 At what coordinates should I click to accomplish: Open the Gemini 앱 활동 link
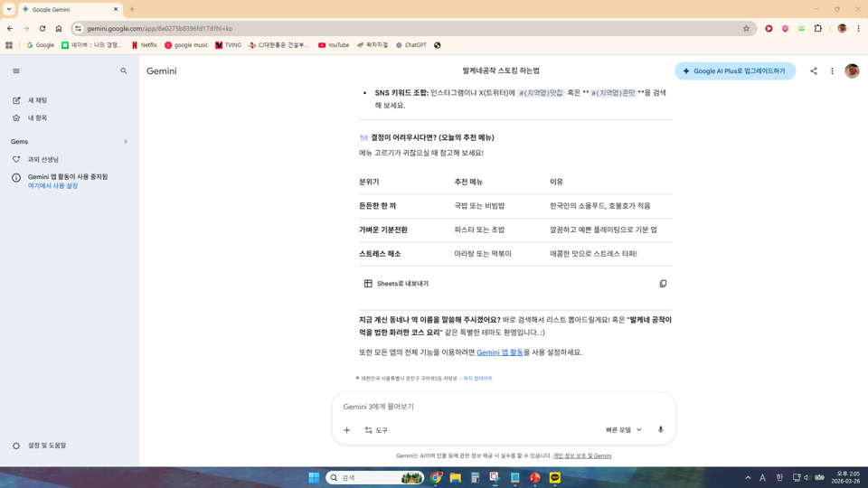tap(500, 352)
